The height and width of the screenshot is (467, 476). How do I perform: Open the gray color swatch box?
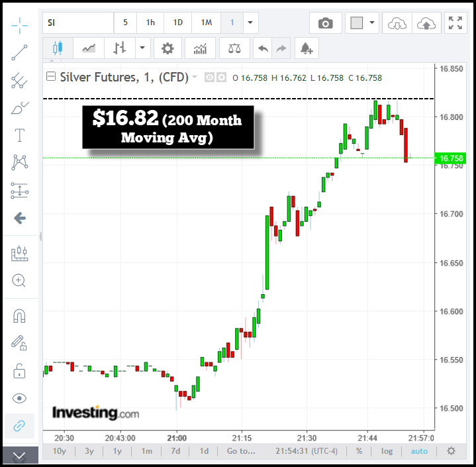pyautogui.click(x=357, y=23)
